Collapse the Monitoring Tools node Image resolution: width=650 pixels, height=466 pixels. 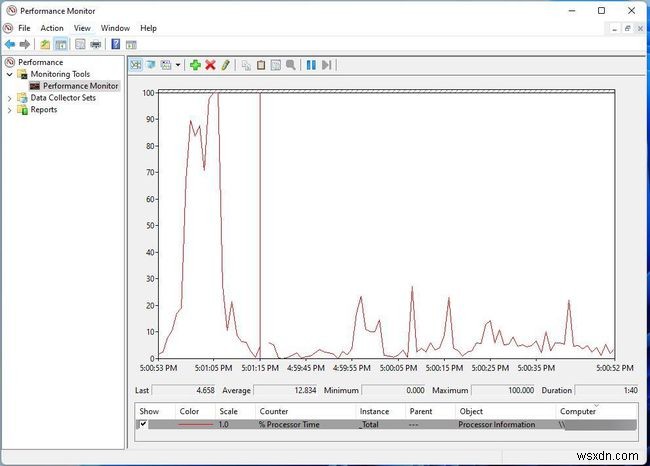coord(10,74)
